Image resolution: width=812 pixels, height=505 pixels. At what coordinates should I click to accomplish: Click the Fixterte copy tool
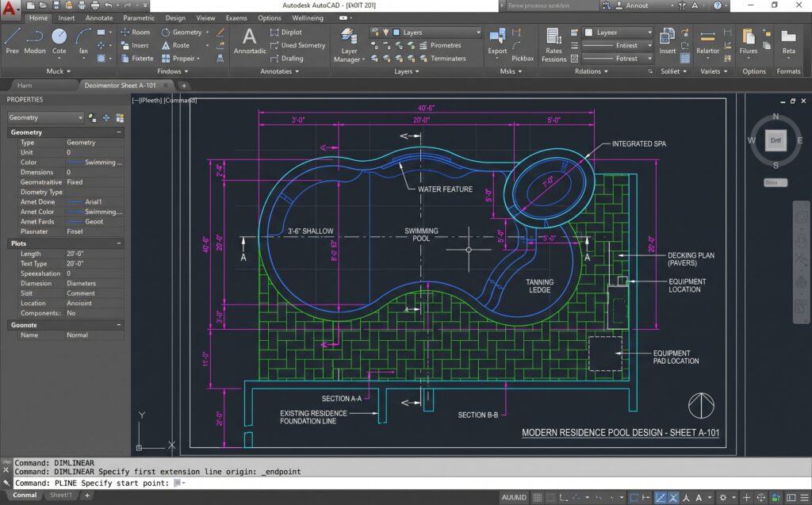[137, 59]
